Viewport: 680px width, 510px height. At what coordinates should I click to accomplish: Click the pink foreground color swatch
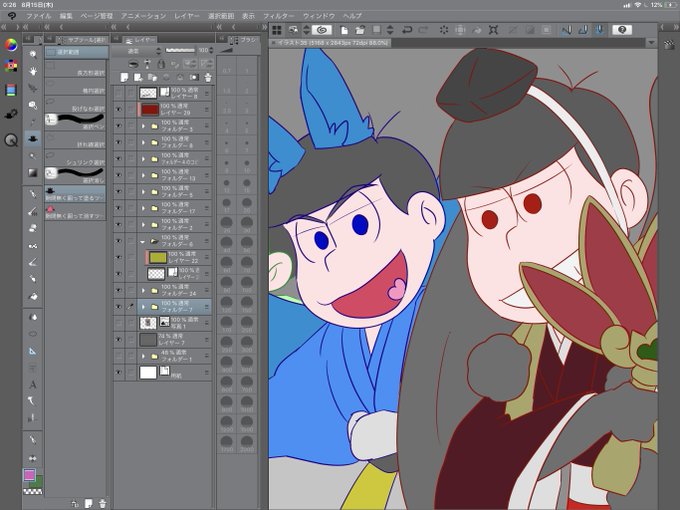[29, 474]
